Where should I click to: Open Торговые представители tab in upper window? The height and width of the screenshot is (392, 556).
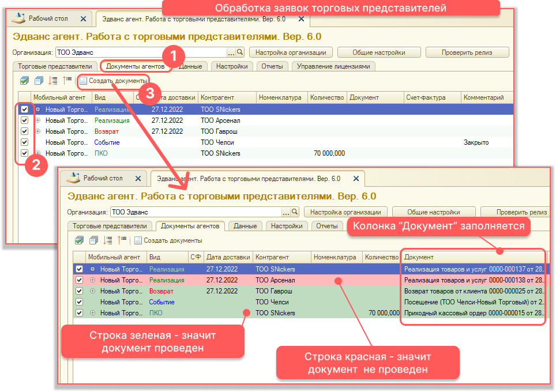point(55,66)
